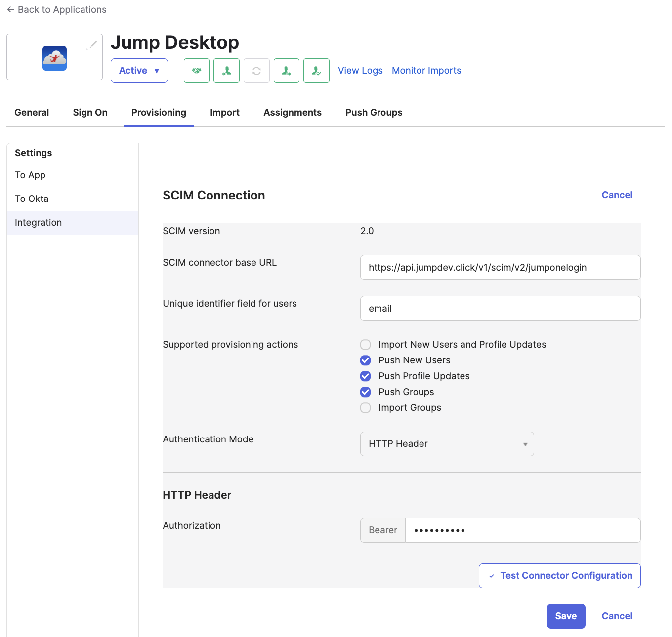
Task: Go to the Import tab
Action: [x=225, y=113]
